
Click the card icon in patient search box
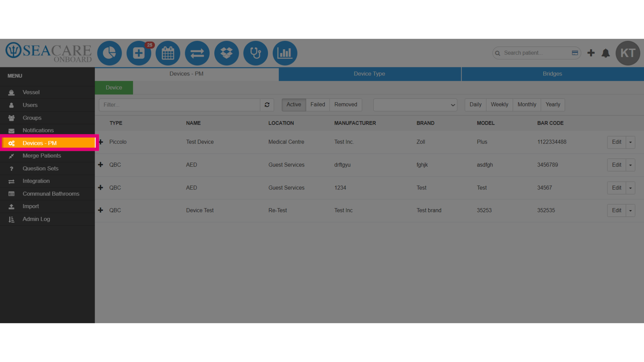click(x=575, y=53)
